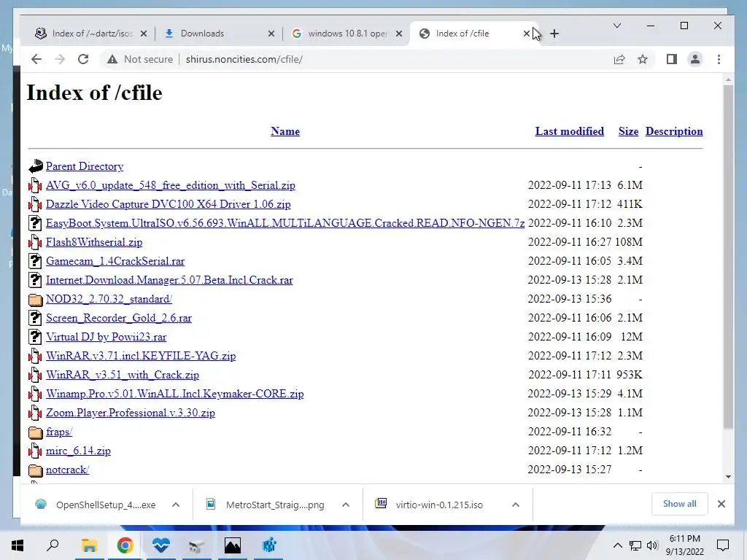Open the EasyBoot UltraISO 7z link
Screen dimensions: 747x560
(285, 223)
